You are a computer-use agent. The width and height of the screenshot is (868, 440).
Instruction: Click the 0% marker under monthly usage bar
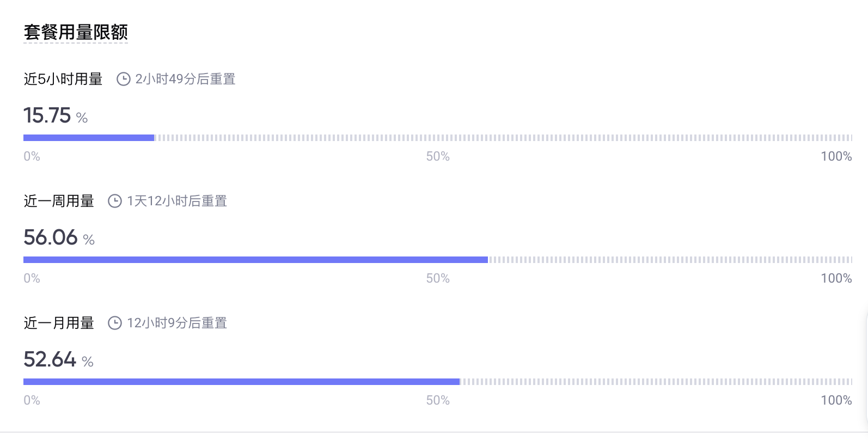32,400
